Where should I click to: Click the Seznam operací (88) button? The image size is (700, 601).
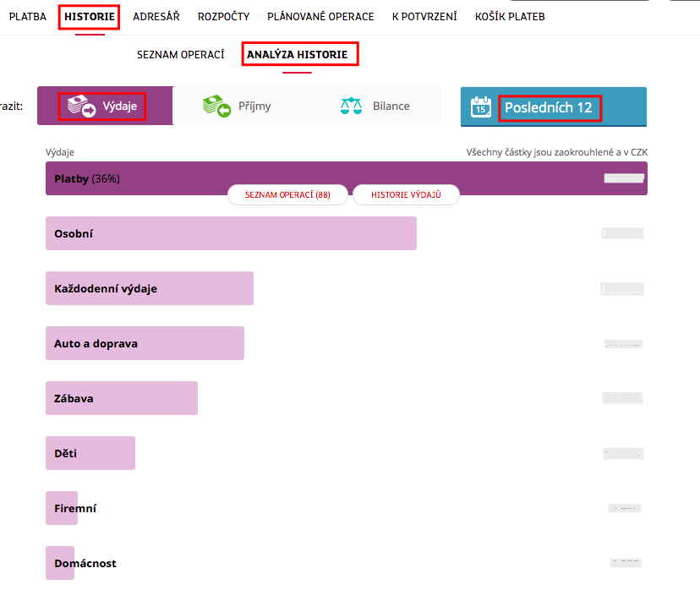coord(287,194)
